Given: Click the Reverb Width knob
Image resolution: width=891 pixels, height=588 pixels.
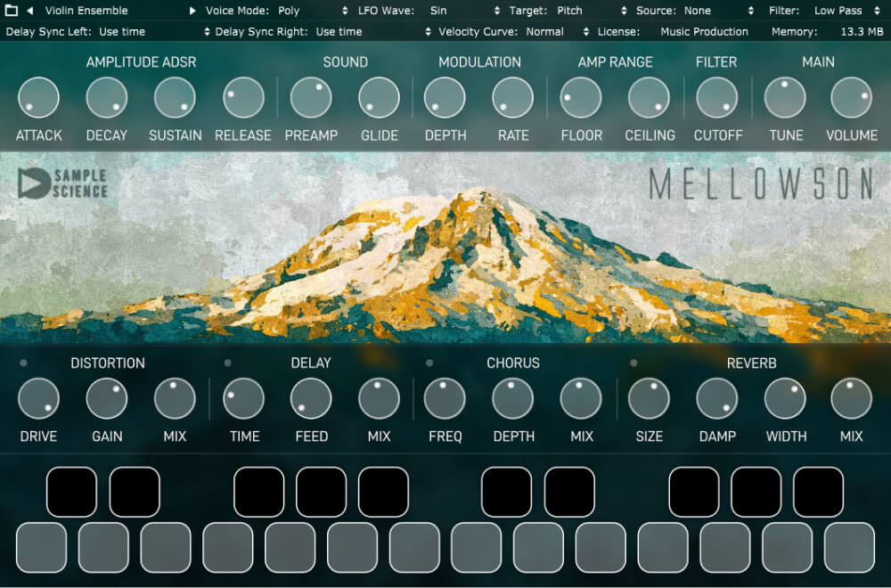Looking at the screenshot, I should pos(785,399).
